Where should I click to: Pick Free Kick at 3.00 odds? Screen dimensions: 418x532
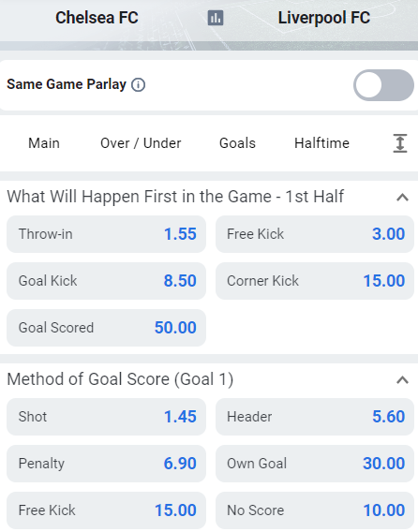tap(315, 234)
